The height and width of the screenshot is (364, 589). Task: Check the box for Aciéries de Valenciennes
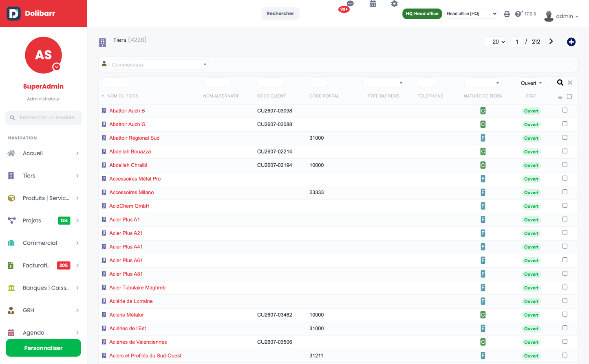565,342
